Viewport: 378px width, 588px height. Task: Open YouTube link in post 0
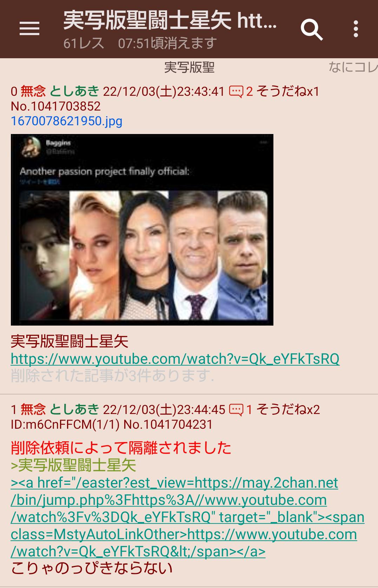tap(175, 359)
